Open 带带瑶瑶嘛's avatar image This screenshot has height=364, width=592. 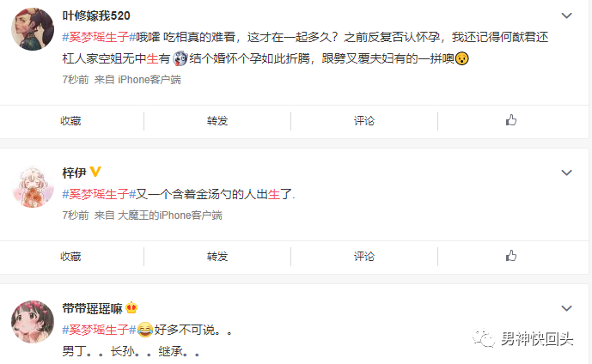coord(33,321)
